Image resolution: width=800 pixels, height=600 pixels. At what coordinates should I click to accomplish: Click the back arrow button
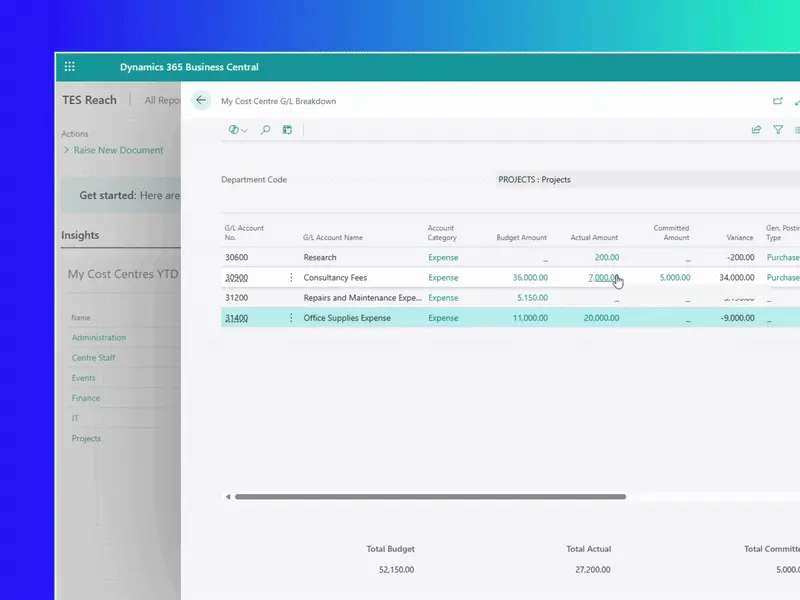(201, 101)
